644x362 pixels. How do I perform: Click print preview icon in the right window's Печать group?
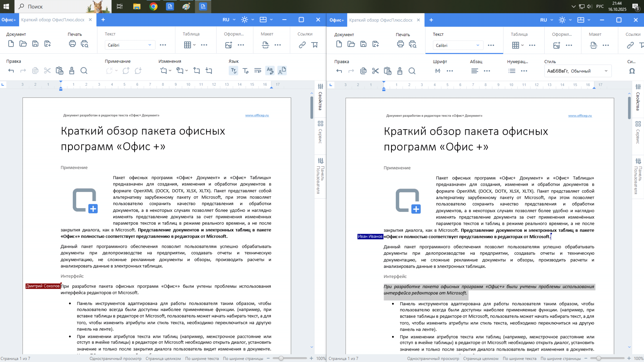[x=413, y=44]
